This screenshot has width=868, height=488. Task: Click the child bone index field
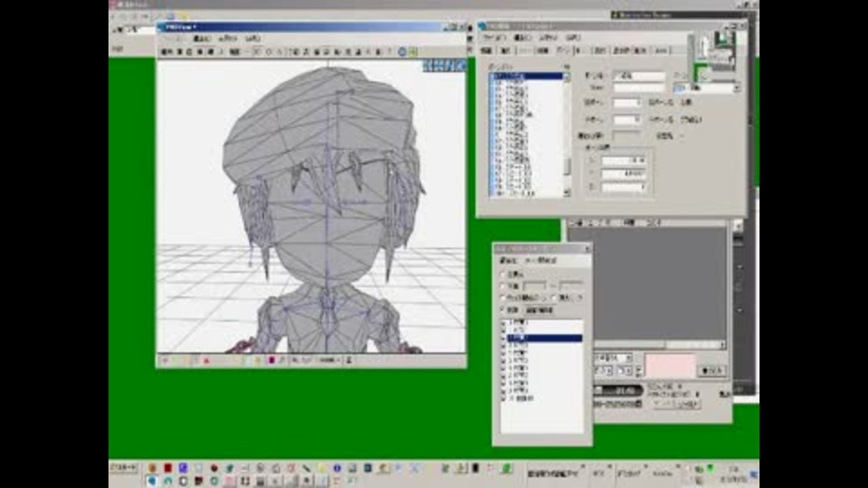pos(627,119)
